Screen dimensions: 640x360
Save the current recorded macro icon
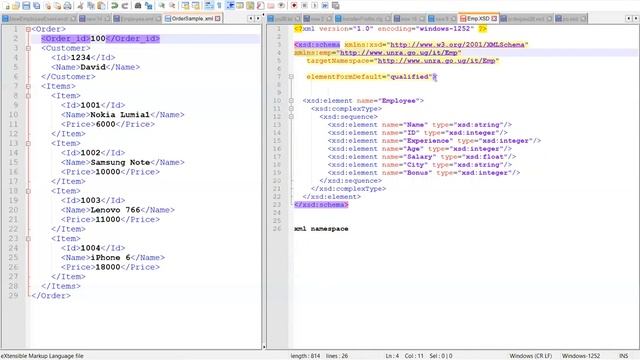[336, 6]
